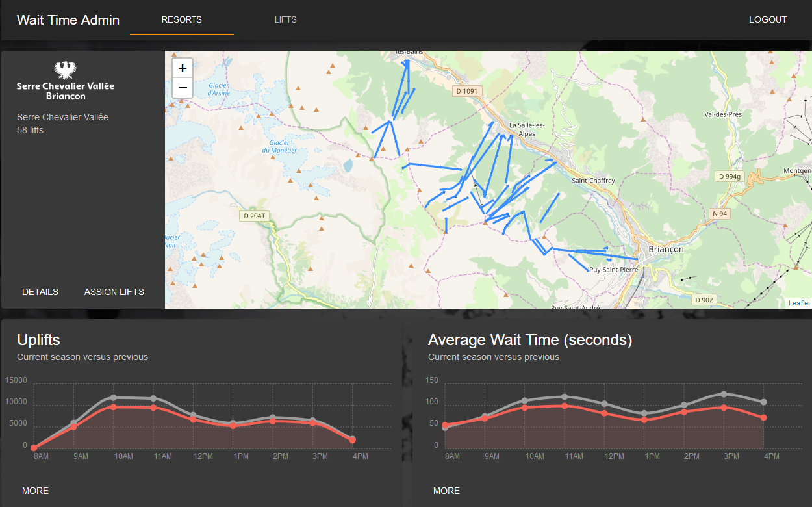Viewport: 812px width, 507px height.
Task: Click the D 204T road marker
Action: [254, 216]
